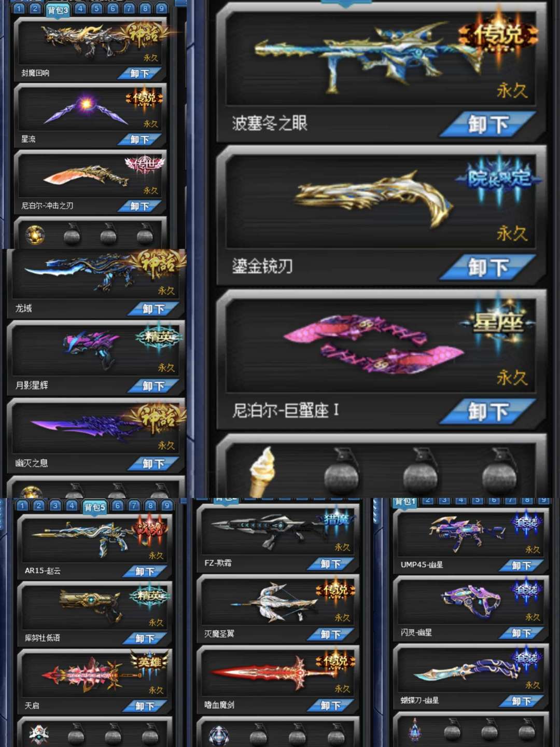Select the 灭魔圣翼 crossbow icon
560x747 pixels.
[x=273, y=602]
